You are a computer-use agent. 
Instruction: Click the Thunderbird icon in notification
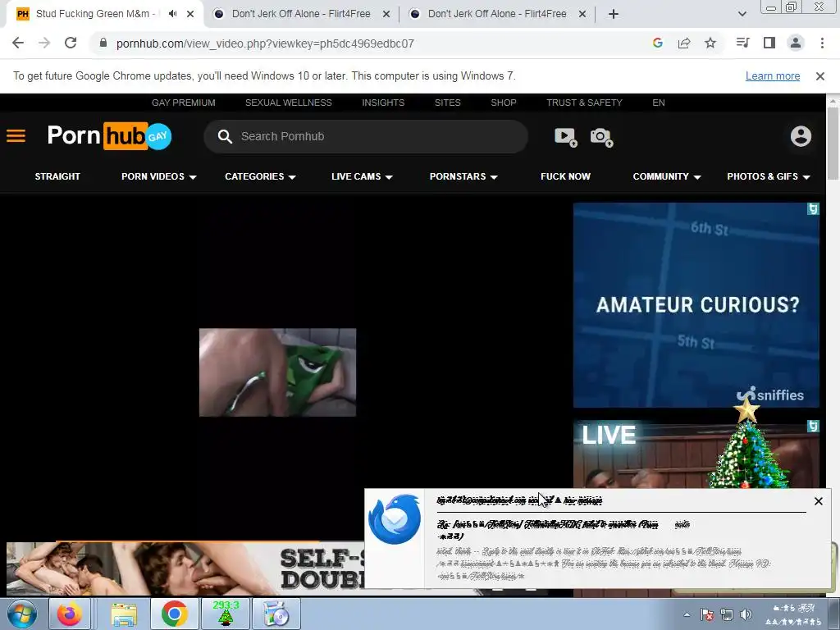point(395,518)
